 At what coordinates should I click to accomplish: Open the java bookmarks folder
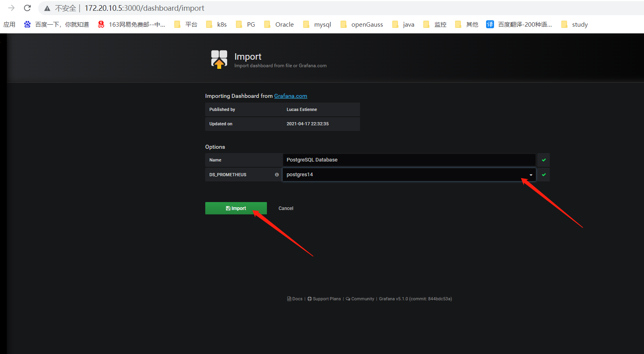click(x=403, y=25)
